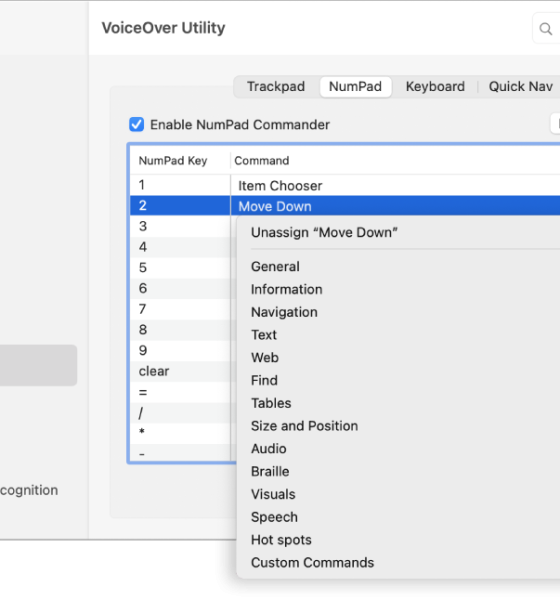Screen dimensions: 560x600
Task: Open the Text command submenu
Action: [x=264, y=335]
